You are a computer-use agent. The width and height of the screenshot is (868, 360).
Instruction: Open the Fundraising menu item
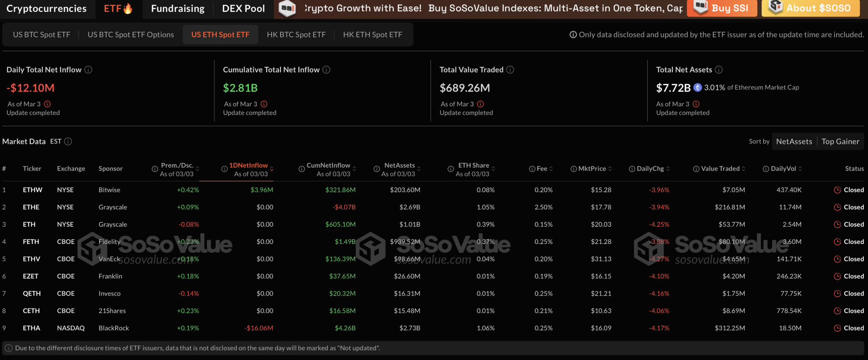pos(178,8)
